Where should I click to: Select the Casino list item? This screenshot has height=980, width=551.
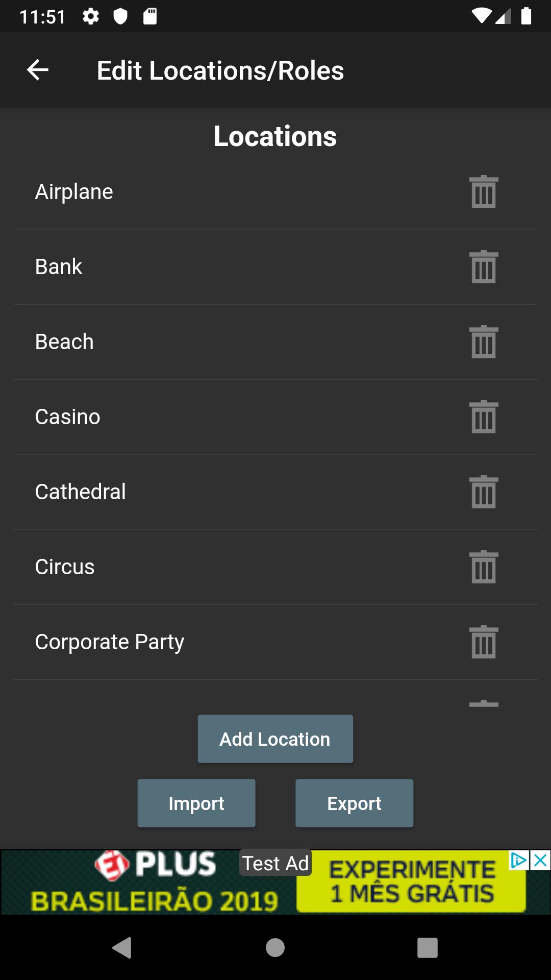[x=68, y=417]
